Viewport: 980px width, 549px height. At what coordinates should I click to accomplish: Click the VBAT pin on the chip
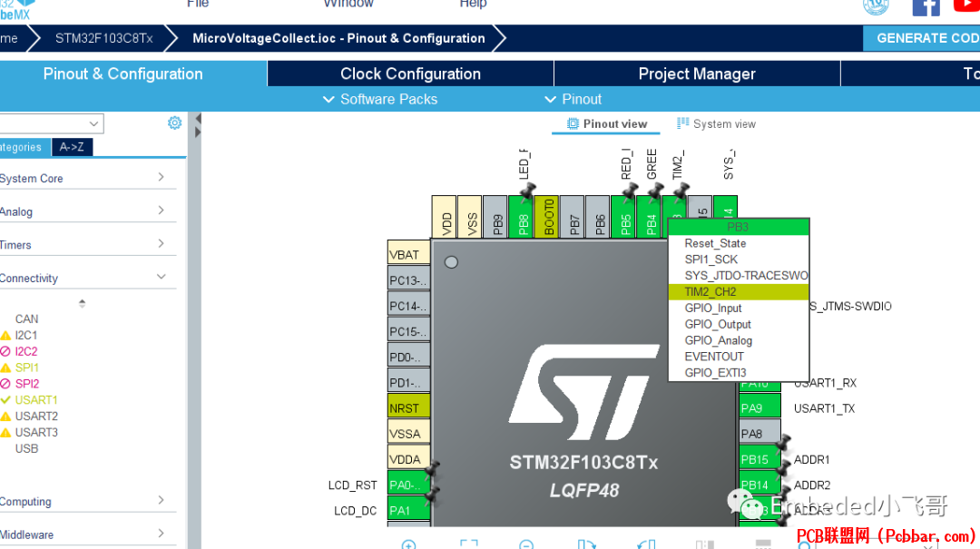pos(408,254)
